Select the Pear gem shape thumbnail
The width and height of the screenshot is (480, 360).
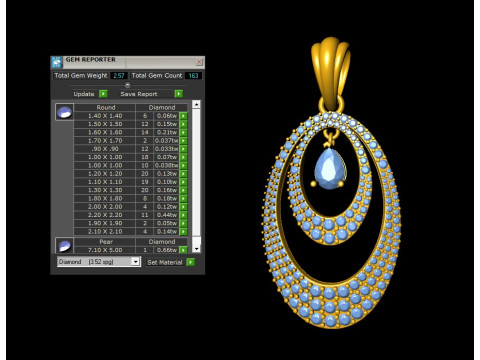pos(64,246)
